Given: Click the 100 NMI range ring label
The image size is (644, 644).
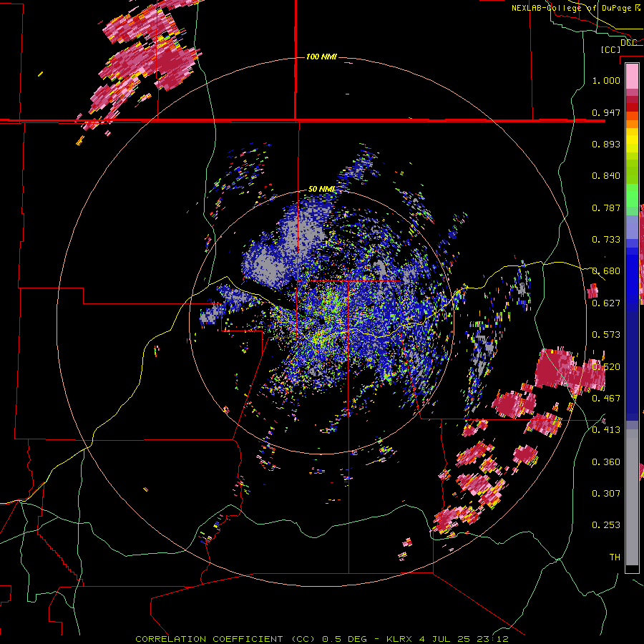Looking at the screenshot, I should point(321,57).
